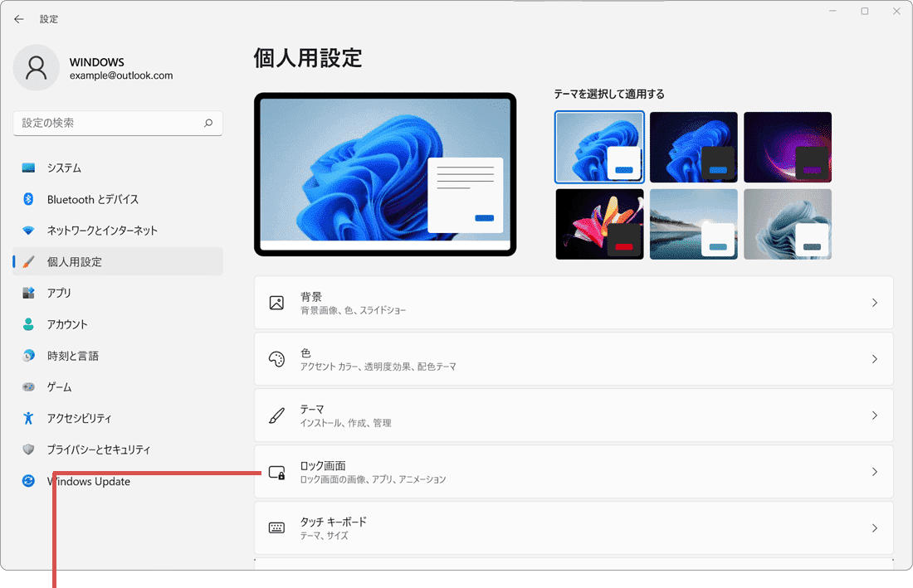This screenshot has width=913, height=588.
Task: Apply the colorful flower theme with red accent
Action: pyautogui.click(x=599, y=224)
